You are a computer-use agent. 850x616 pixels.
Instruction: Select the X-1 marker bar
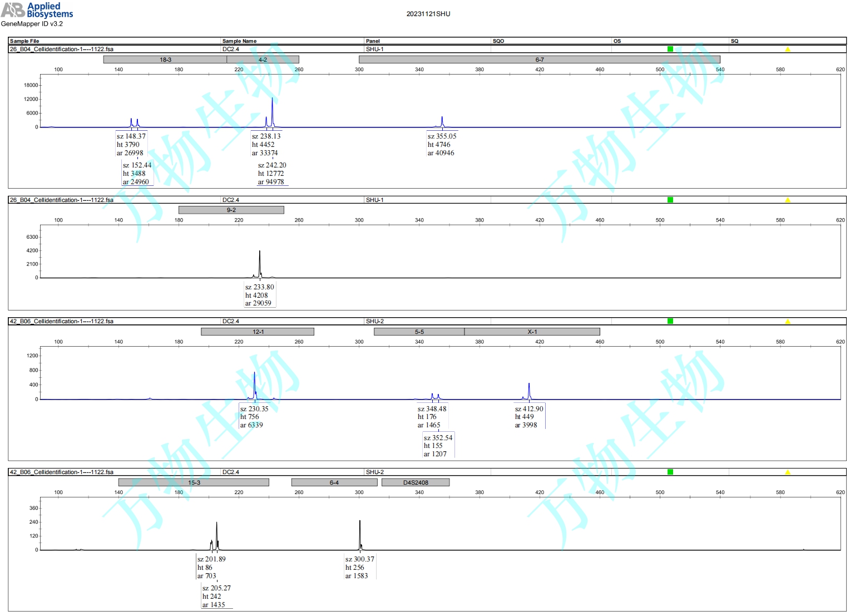click(532, 332)
